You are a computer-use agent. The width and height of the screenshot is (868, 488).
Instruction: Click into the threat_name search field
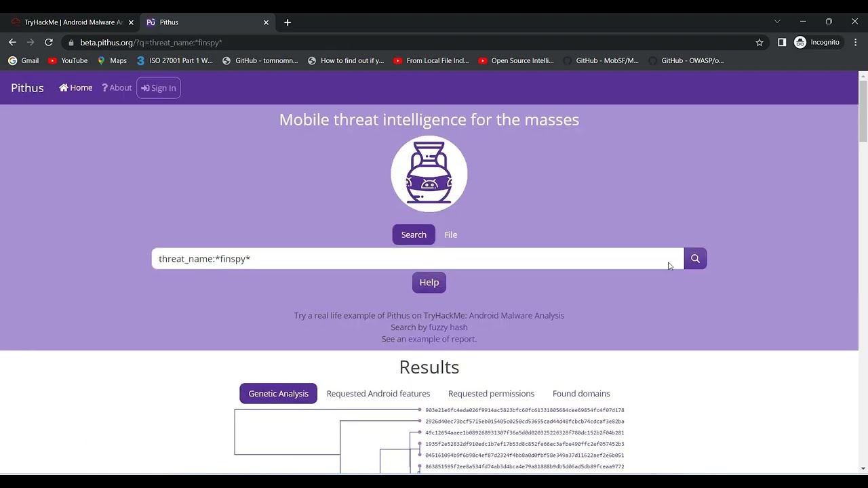point(418,259)
